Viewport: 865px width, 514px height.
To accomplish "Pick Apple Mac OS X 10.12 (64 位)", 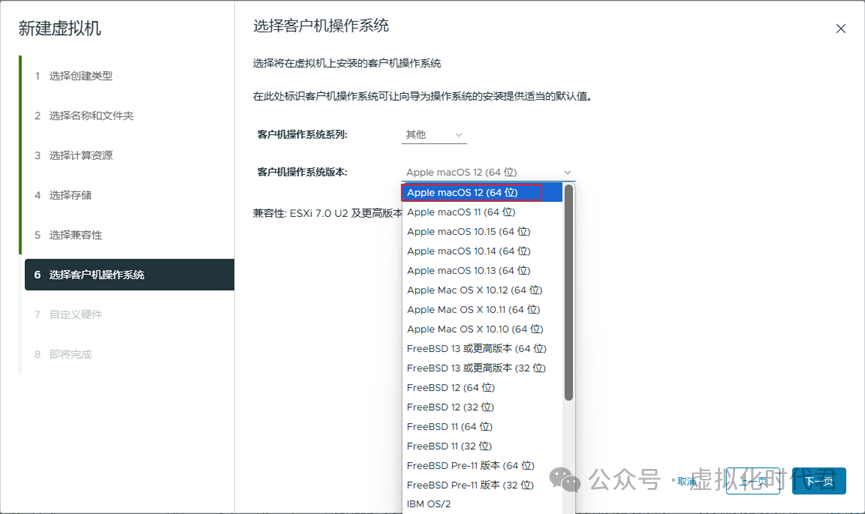I will pyautogui.click(x=482, y=290).
